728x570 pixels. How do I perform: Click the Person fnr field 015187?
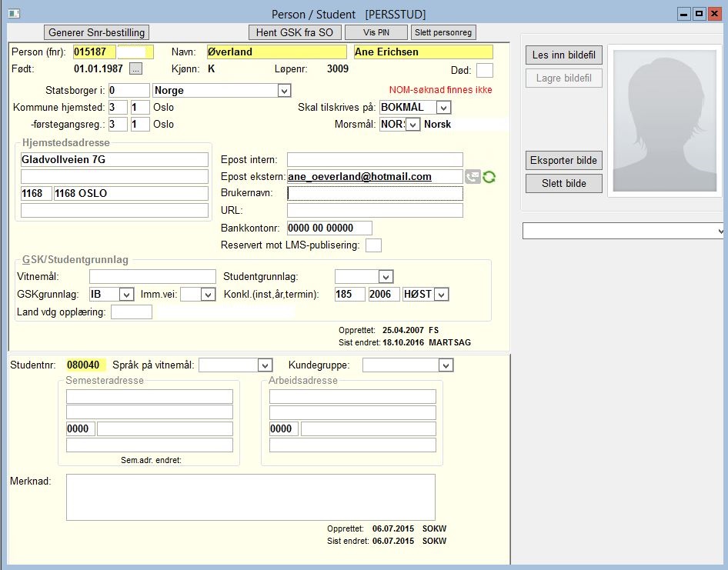pos(95,52)
